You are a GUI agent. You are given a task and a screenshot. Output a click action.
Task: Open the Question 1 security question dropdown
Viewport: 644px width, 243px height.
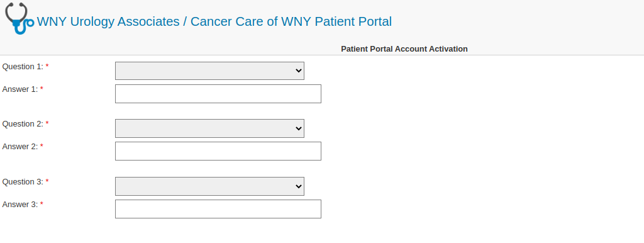tap(209, 71)
